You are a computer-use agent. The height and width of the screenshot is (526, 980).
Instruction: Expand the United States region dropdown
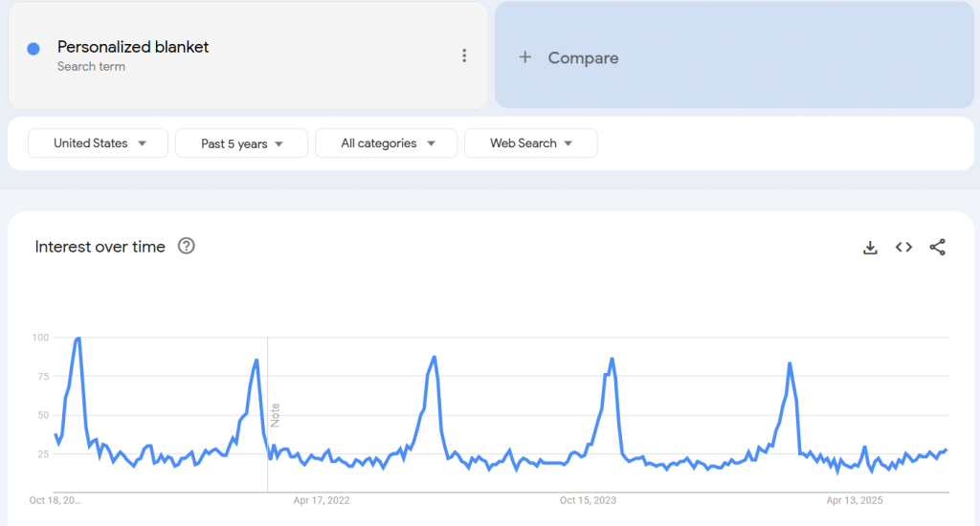(99, 143)
